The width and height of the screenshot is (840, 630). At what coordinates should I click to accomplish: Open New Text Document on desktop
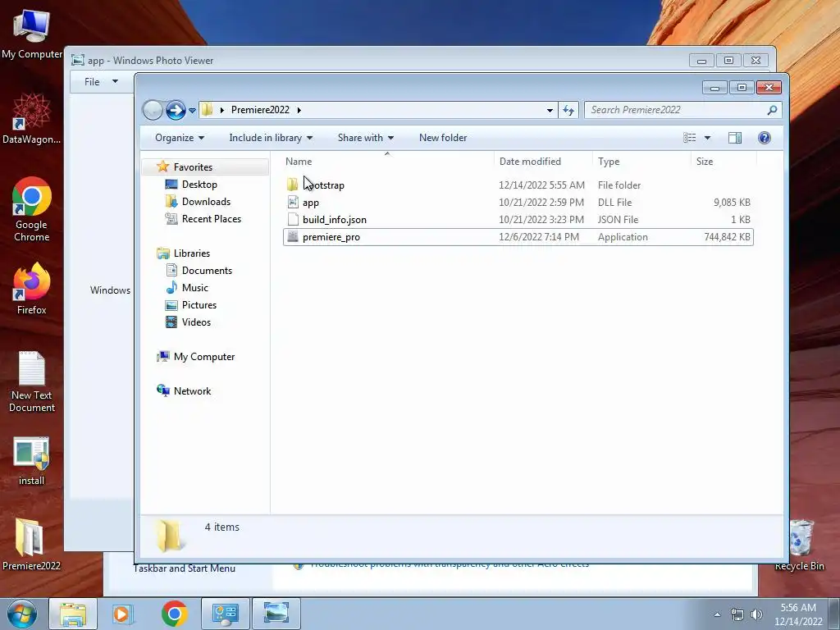point(32,382)
